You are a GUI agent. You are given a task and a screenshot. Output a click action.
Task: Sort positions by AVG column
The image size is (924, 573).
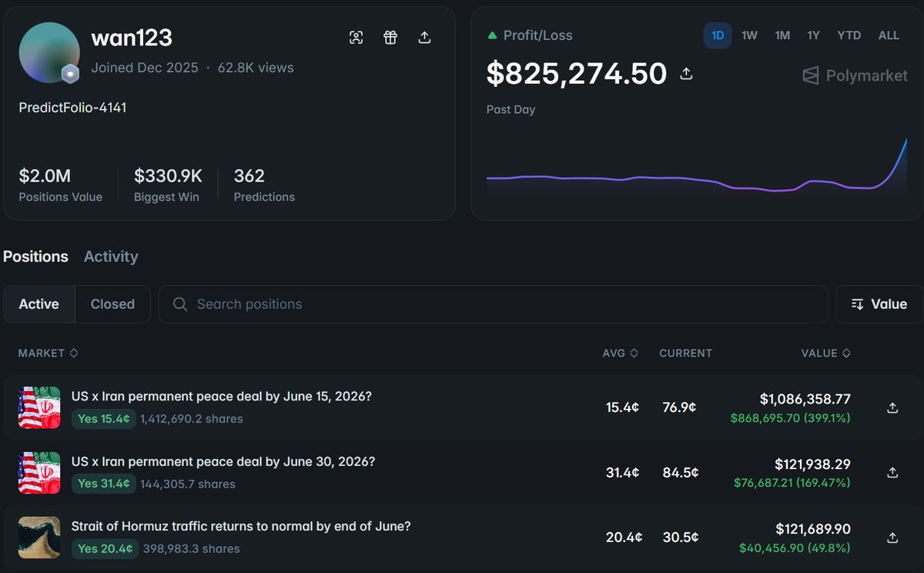(621, 353)
